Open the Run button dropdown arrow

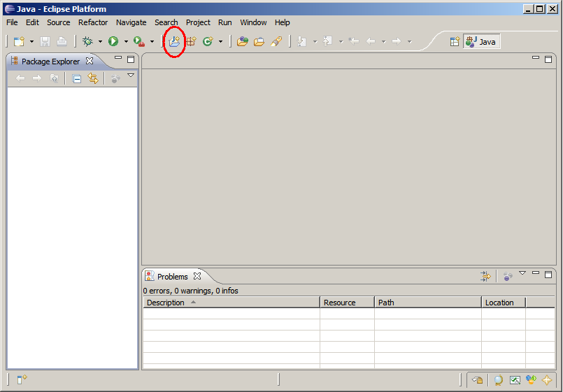click(x=126, y=42)
